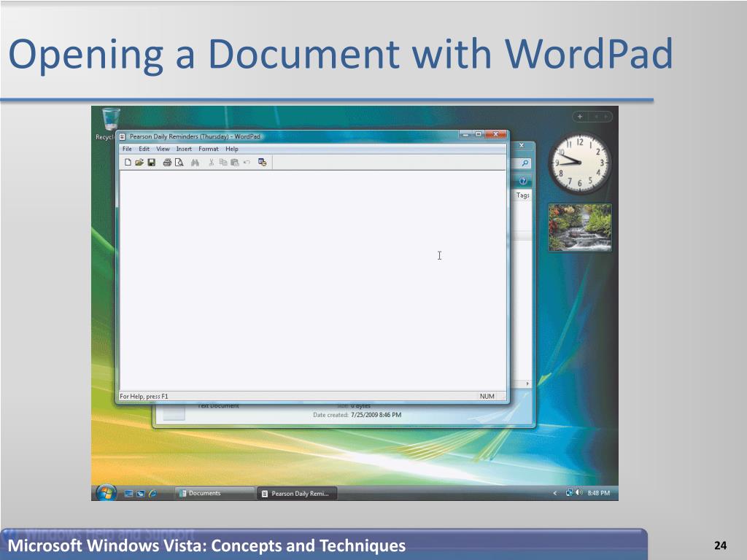Click the Open file icon in WordPad

coord(139,163)
